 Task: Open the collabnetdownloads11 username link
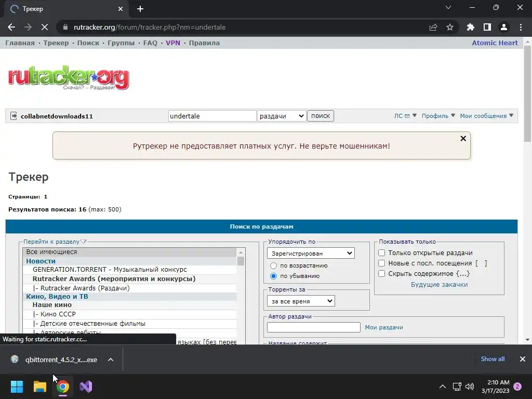coord(57,116)
